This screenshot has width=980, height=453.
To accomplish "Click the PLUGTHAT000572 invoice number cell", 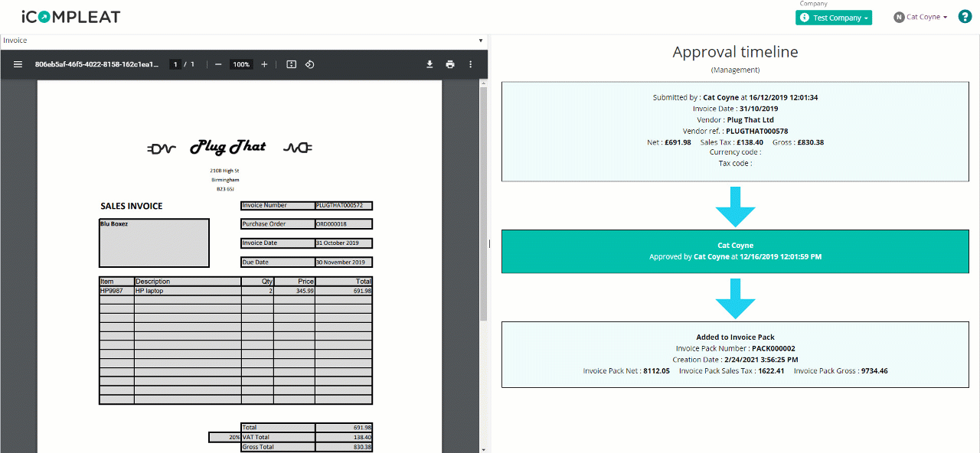I will point(344,206).
